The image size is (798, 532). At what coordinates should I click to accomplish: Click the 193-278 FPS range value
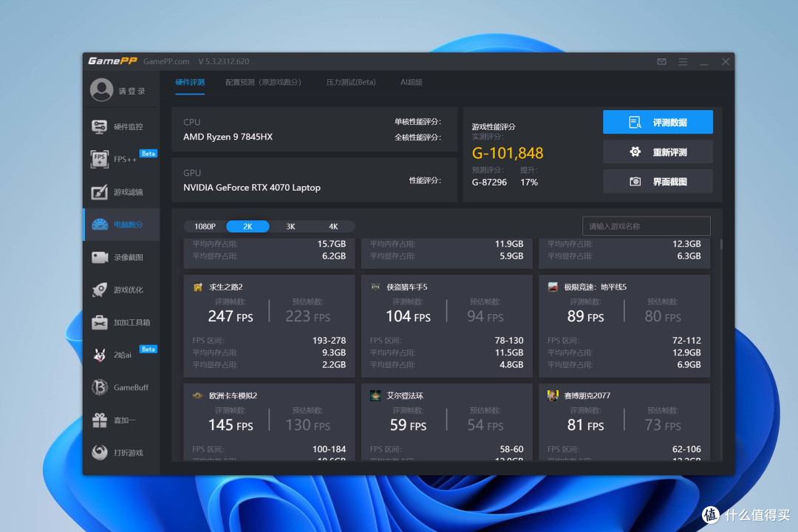coord(329,341)
